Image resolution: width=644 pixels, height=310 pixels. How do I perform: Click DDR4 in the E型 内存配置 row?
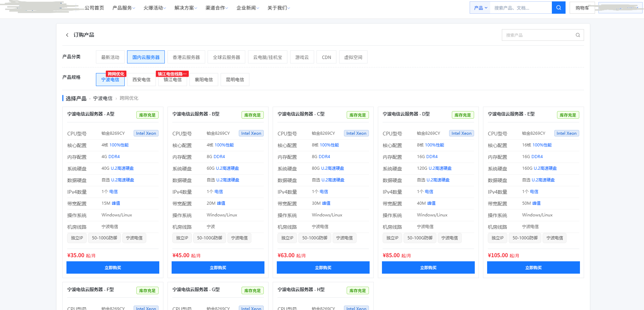(x=537, y=157)
